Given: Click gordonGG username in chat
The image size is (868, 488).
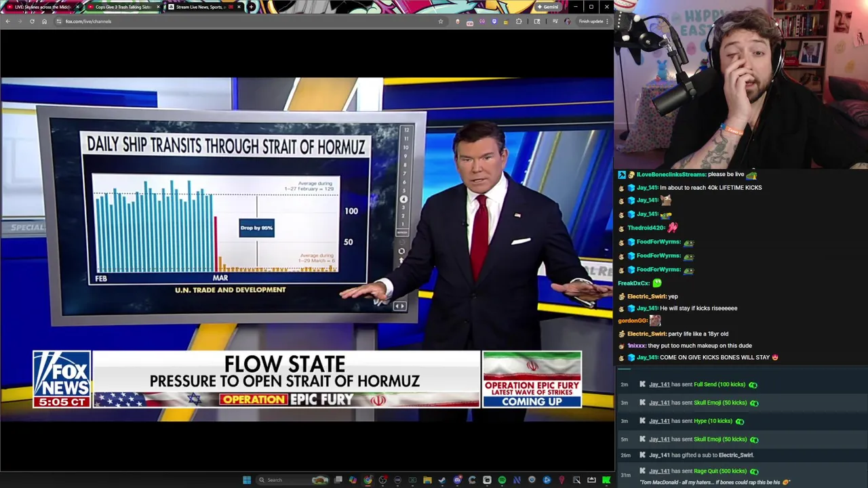Looking at the screenshot, I should pos(633,321).
